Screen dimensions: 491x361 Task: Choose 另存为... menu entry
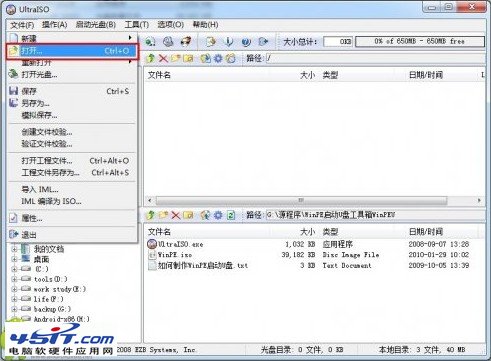point(72,103)
